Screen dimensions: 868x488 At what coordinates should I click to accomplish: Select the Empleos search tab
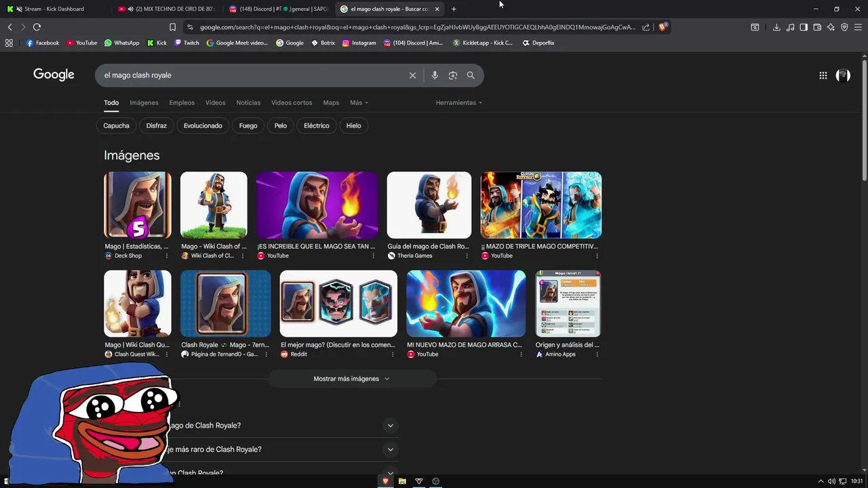[x=182, y=102]
